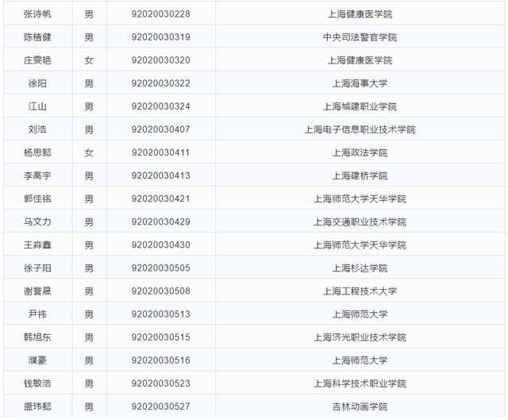Click ID number 92020030228
Image resolution: width=508 pixels, height=420 pixels.
[x=160, y=14]
